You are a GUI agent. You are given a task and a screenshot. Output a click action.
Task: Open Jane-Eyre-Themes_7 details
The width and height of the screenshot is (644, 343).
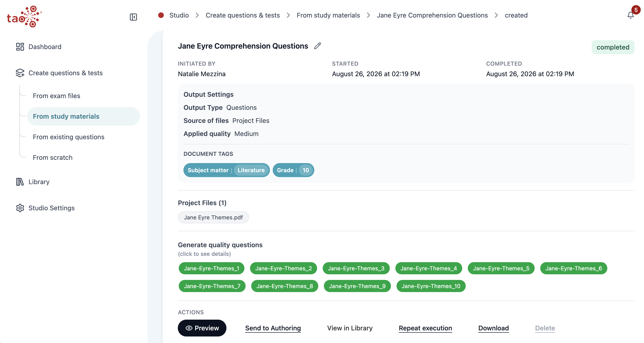pos(212,286)
